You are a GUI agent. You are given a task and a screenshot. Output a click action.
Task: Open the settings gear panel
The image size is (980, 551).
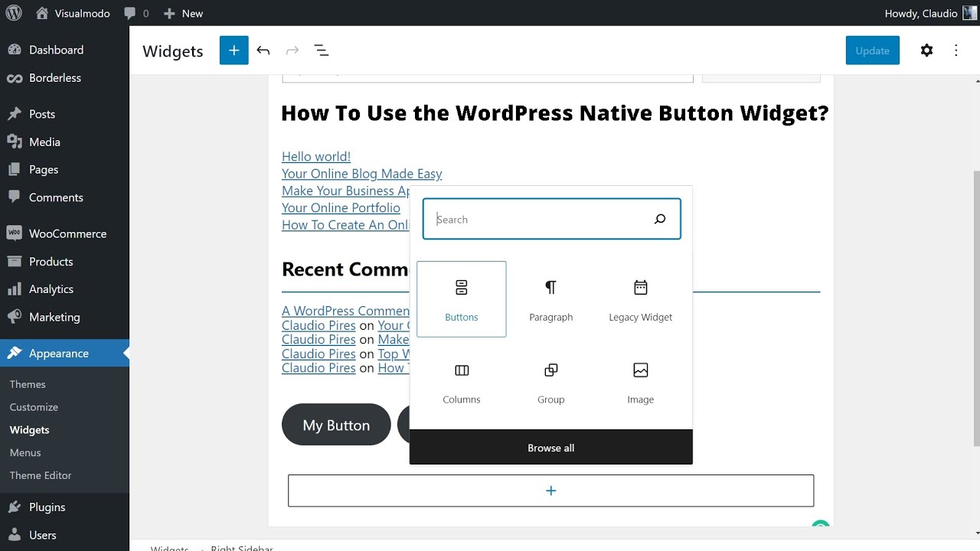[927, 51]
